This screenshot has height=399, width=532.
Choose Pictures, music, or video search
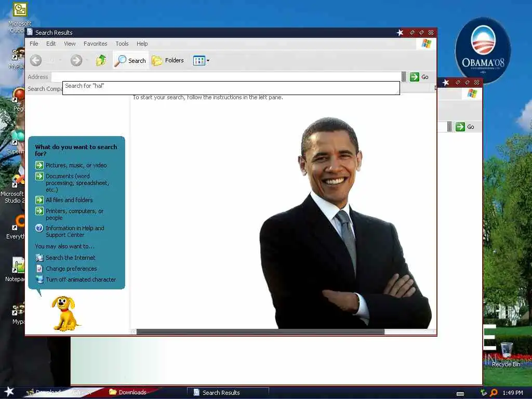point(76,165)
